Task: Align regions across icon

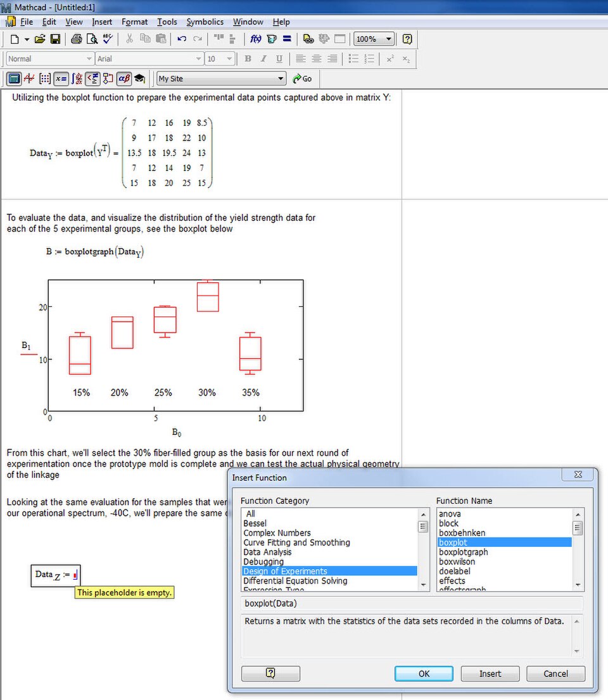Action: [219, 39]
